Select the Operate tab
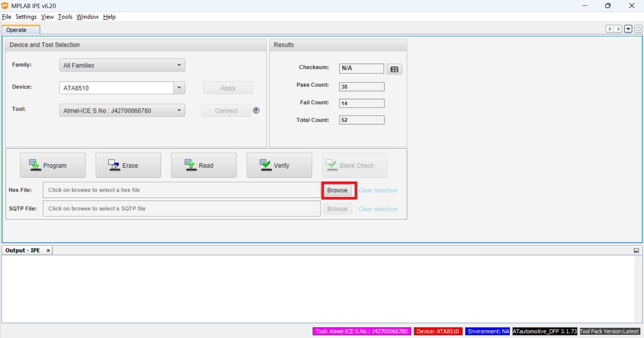The width and height of the screenshot is (644, 338). click(21, 30)
